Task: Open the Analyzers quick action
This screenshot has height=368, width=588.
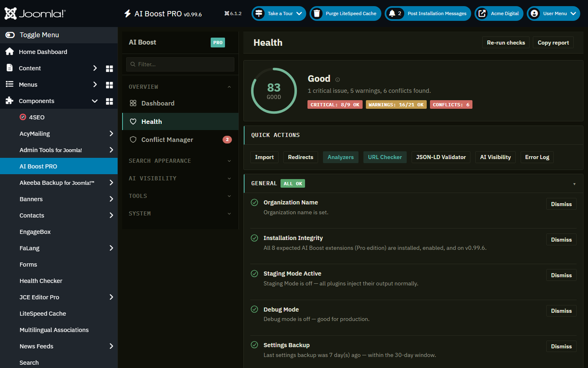Action: [340, 157]
